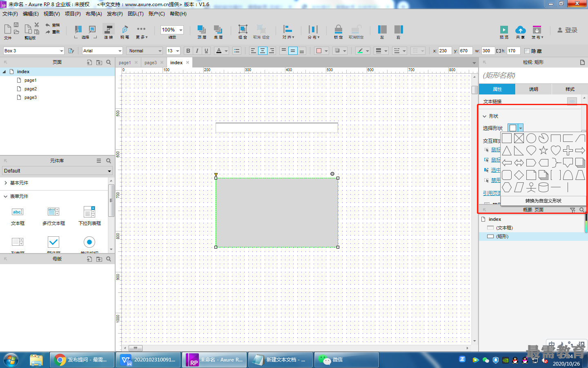
Task: Click the Preview (预览) play icon
Action: click(x=504, y=30)
